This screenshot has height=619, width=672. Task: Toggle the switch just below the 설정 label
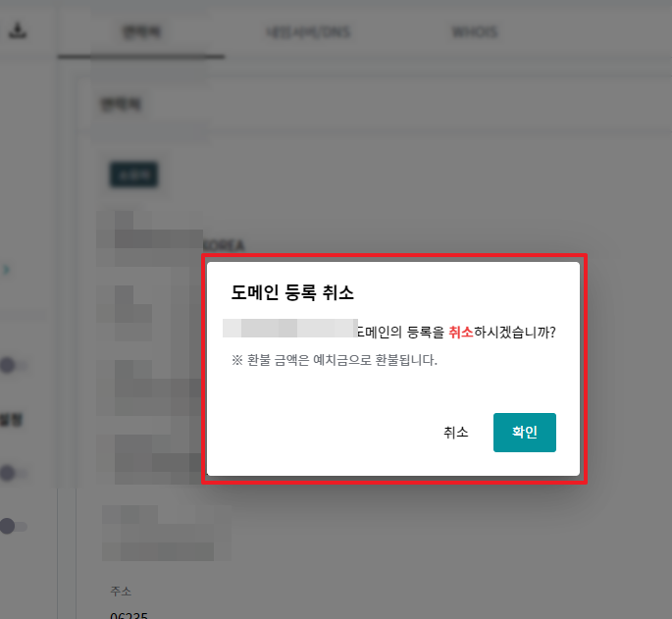click(x=12, y=473)
